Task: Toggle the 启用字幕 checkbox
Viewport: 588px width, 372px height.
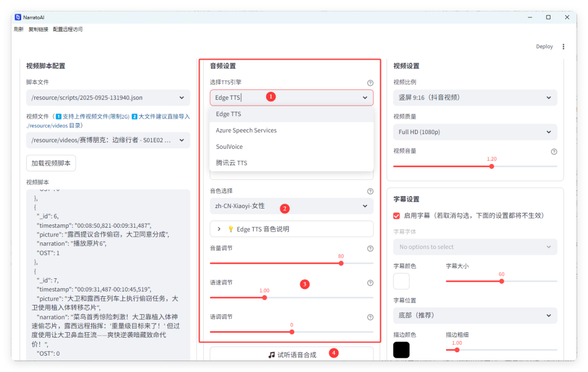Action: point(396,216)
